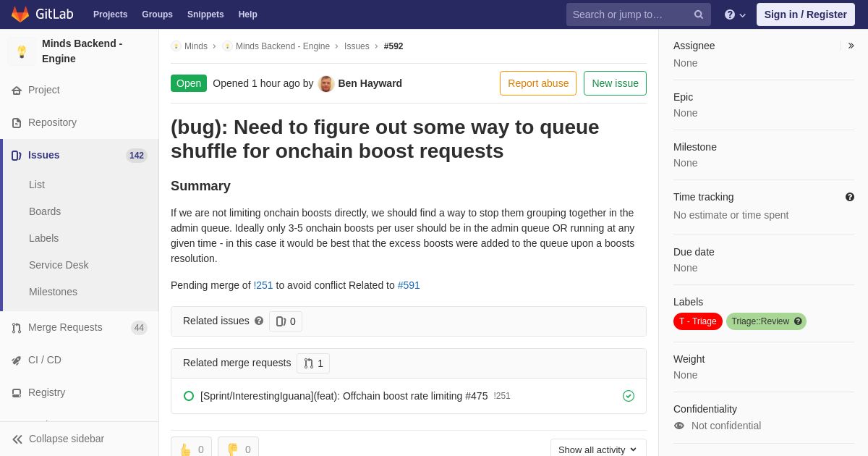
Task: Click the !251 merge request link
Action: pos(263,285)
